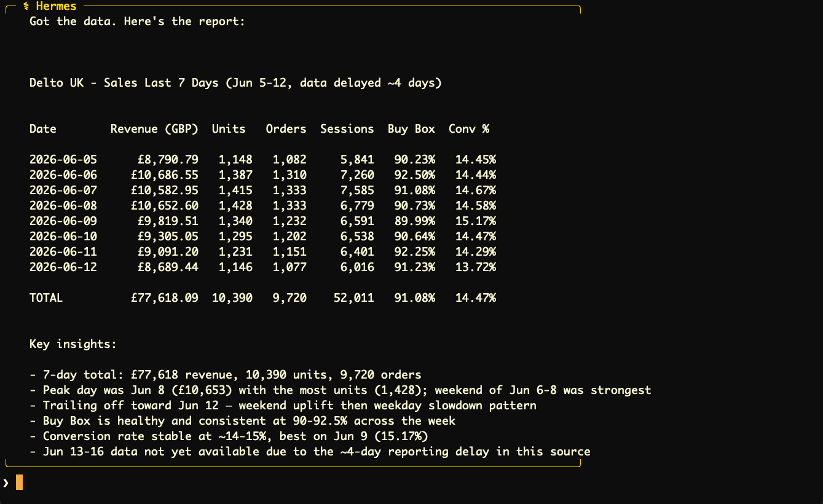Click total revenue £77,618.09
The image size is (823, 504).
coord(165,298)
